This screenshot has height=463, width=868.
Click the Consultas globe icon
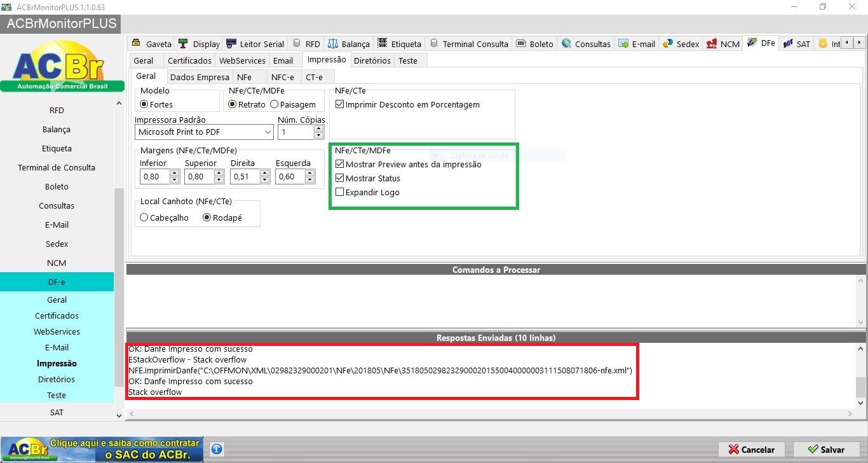(x=566, y=43)
